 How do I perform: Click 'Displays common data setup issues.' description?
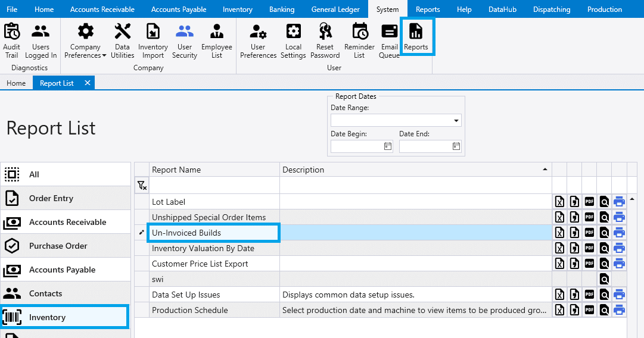pyautogui.click(x=349, y=295)
